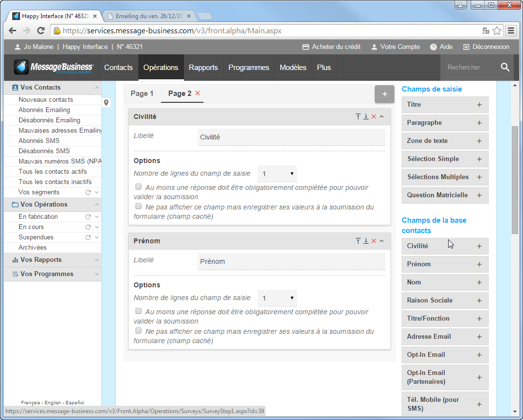Delete the Civilité field with red X

point(374,117)
